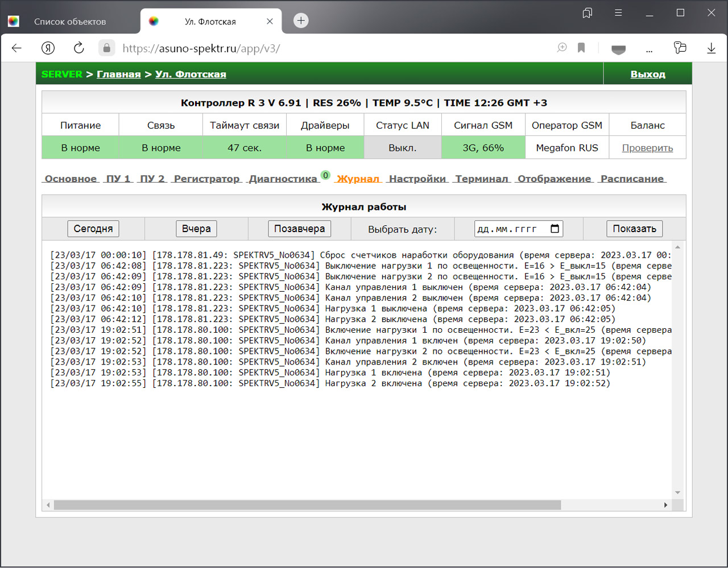728x579 pixels.
Task: Bookmark the page with the bookmark icon
Action: (x=581, y=48)
